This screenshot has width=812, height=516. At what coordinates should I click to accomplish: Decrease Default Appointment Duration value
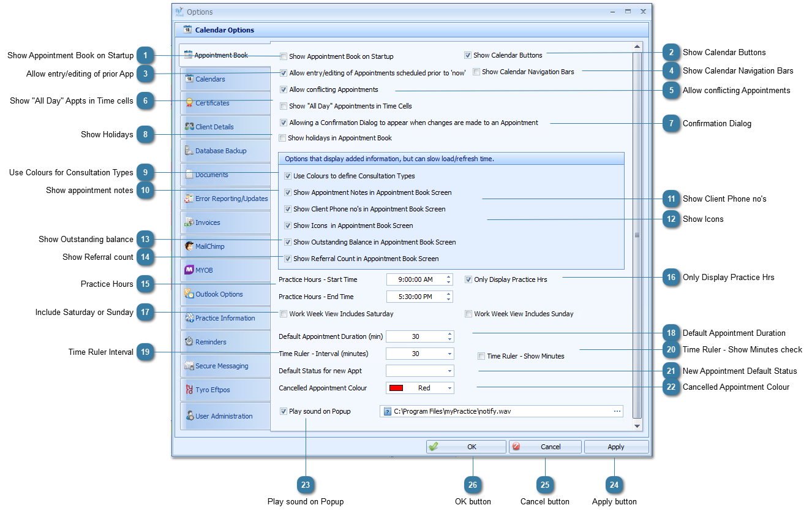pos(449,339)
